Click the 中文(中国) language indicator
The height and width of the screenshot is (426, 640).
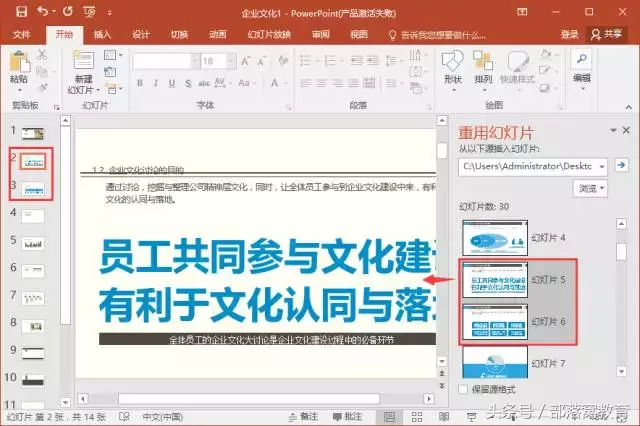(x=162, y=417)
